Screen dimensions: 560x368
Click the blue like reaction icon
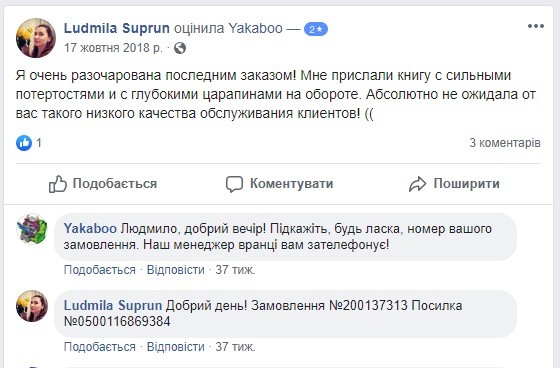pyautogui.click(x=24, y=143)
